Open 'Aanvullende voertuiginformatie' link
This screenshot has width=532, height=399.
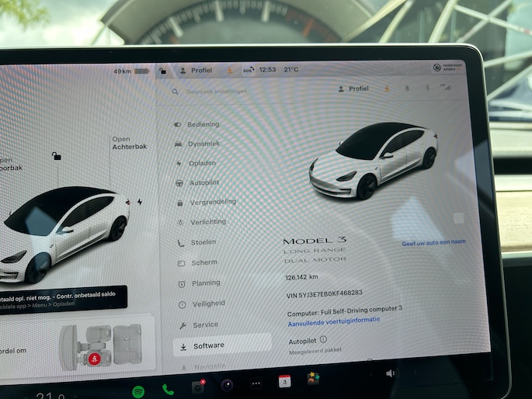tap(334, 320)
